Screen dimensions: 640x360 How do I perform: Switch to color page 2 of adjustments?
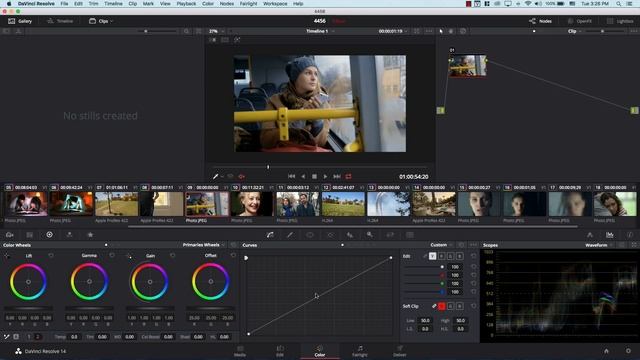37,337
